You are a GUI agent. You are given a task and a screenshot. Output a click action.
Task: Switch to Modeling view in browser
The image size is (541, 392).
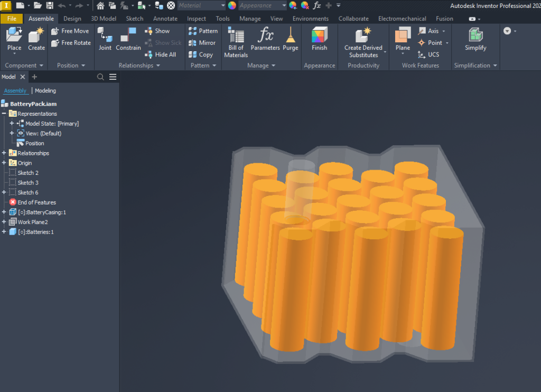click(x=45, y=91)
